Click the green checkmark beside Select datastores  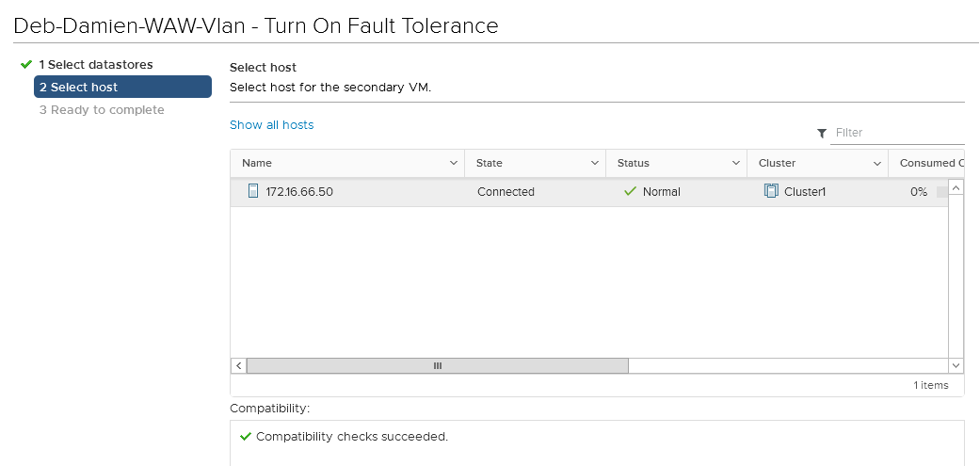coord(26,64)
